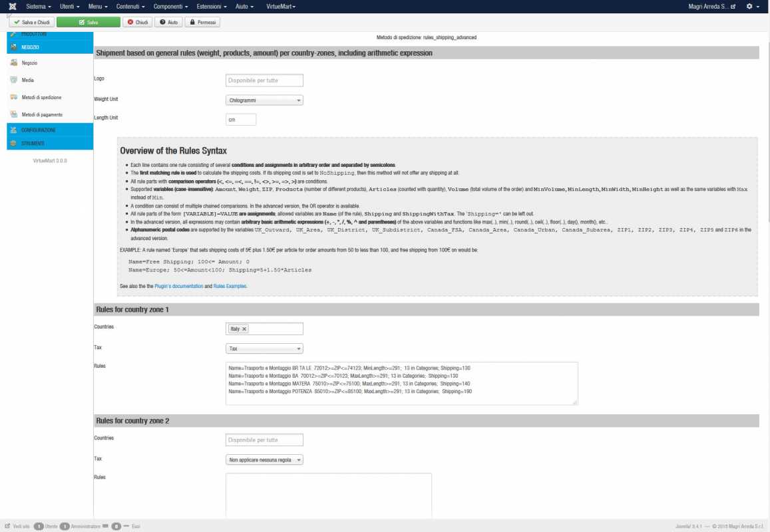Open the Weight Unit dropdown
This screenshot has width=770, height=532.
tap(264, 100)
